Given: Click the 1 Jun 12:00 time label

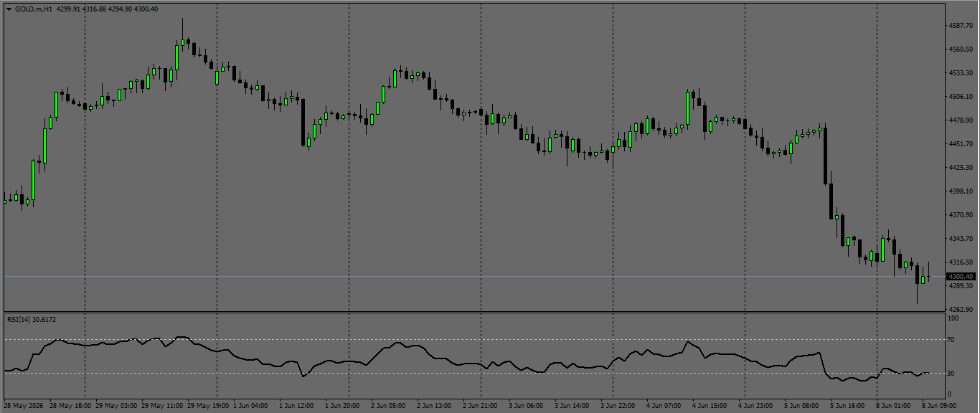Looking at the screenshot, I should [296, 406].
